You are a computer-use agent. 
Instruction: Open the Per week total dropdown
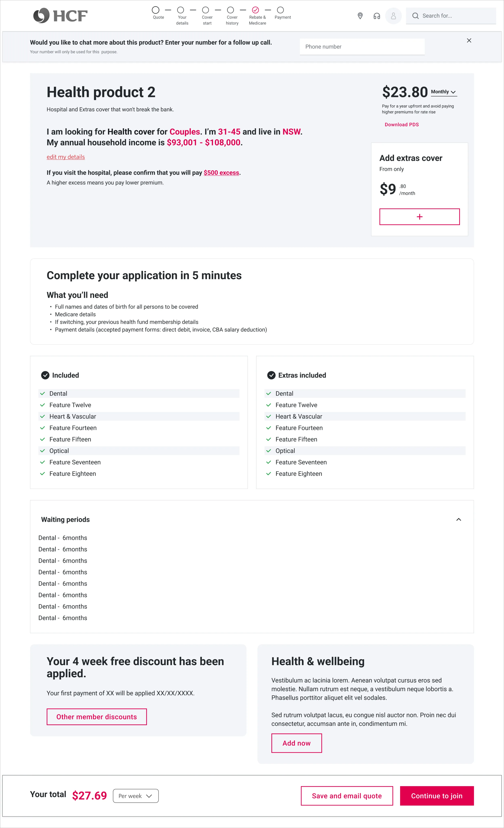[x=136, y=796]
